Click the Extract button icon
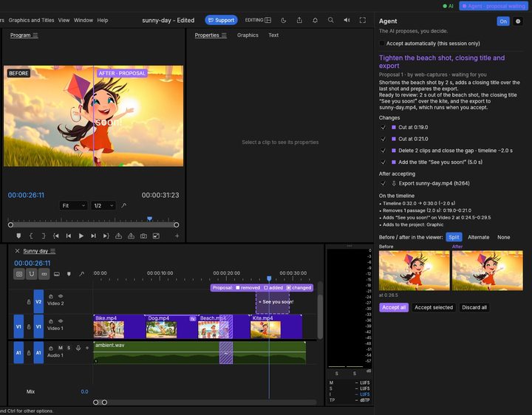532x415 pixels. click(131, 236)
